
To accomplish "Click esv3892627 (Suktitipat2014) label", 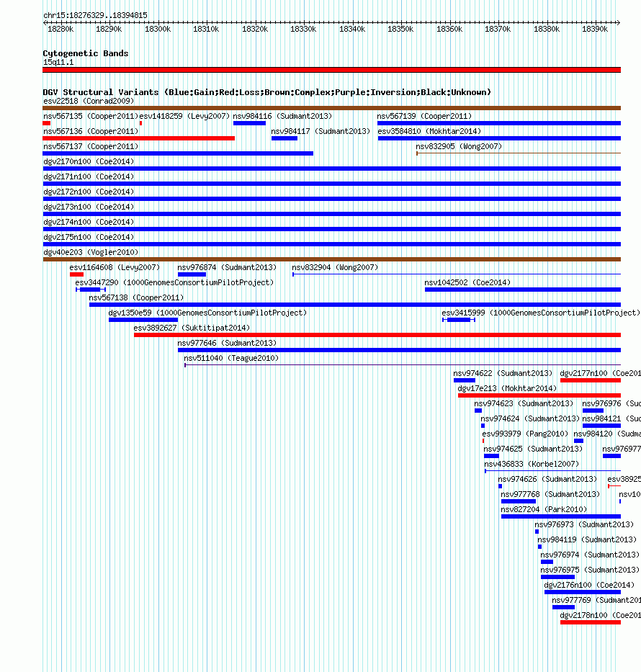I will point(192,328).
